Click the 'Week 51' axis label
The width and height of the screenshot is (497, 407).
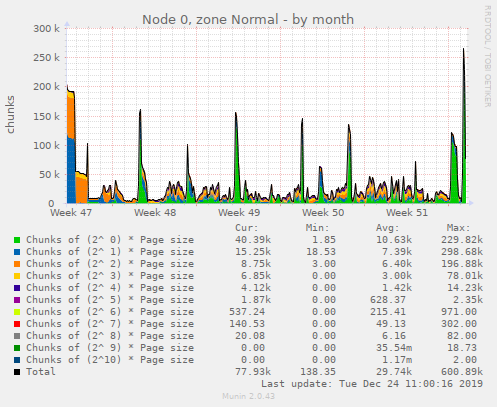coord(407,213)
